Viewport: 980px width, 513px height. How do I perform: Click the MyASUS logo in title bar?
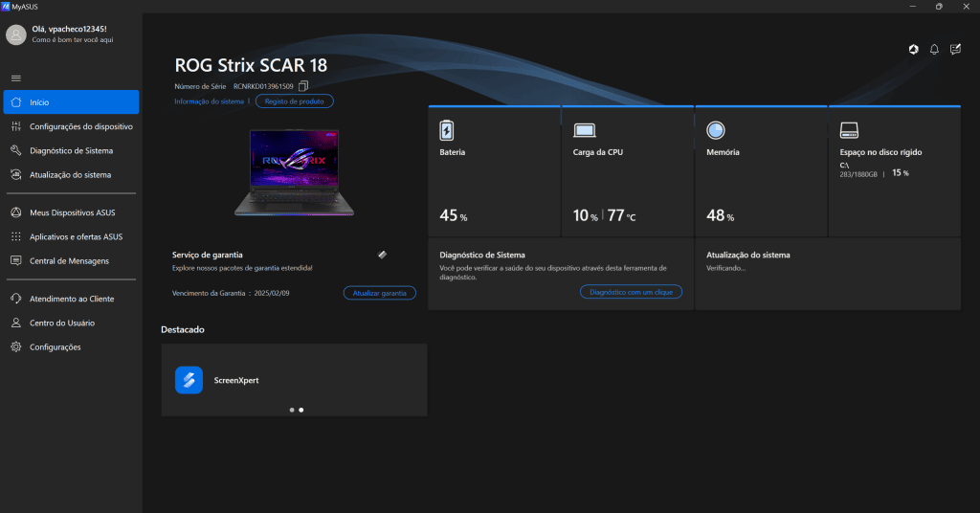(x=6, y=7)
